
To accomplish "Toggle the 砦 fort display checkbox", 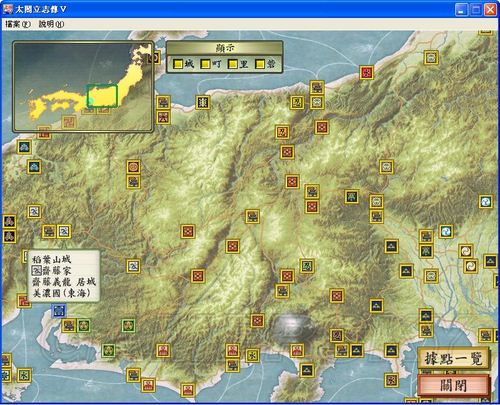I will pos(260,64).
